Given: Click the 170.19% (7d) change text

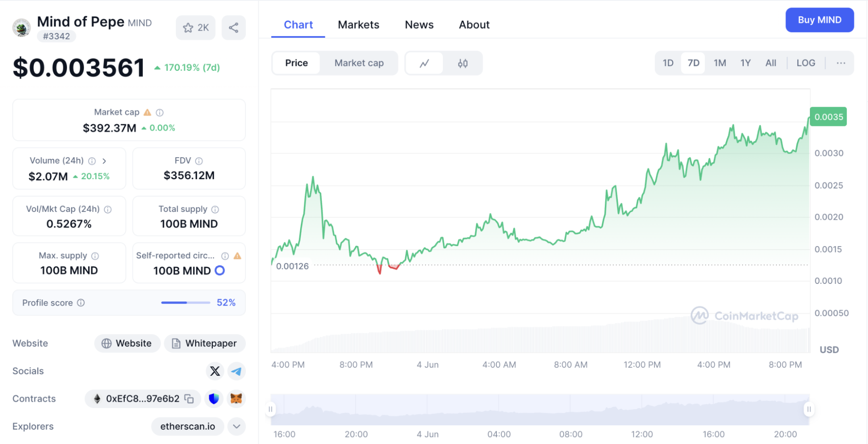Looking at the screenshot, I should [192, 68].
